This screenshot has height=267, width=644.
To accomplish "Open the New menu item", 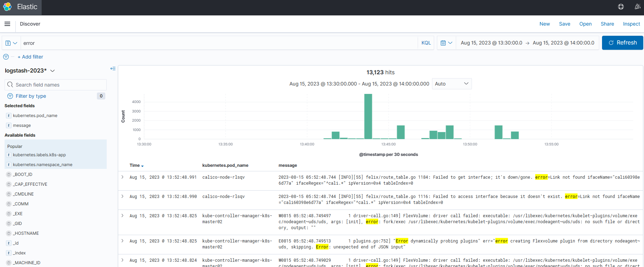I will 545,24.
